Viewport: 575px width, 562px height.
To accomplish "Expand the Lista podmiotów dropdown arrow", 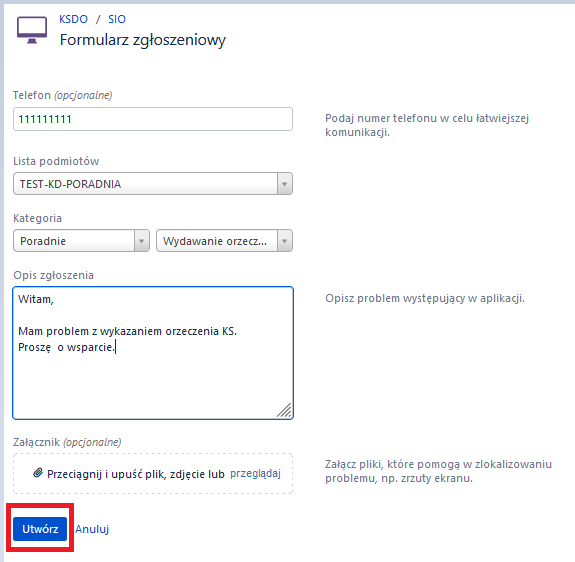I will (285, 184).
